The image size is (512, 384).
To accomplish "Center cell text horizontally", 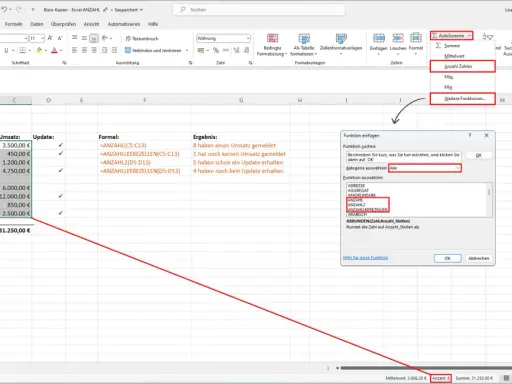I will (x=84, y=50).
